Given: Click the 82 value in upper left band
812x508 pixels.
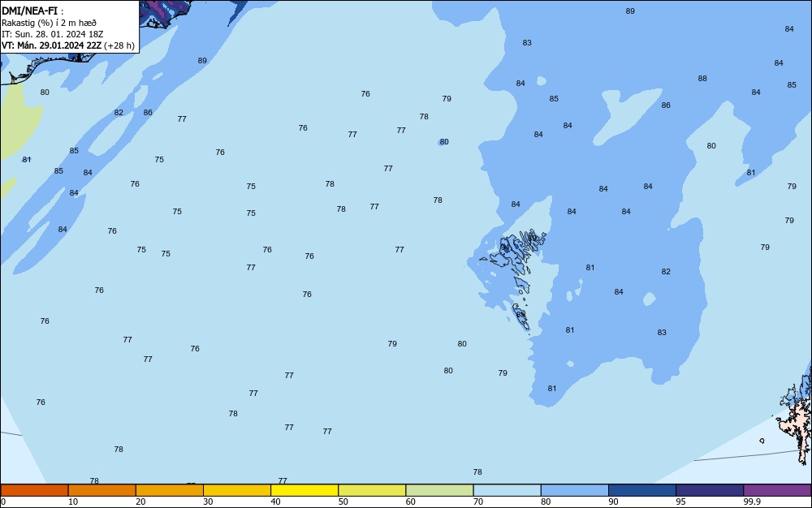Looking at the screenshot, I should (119, 113).
